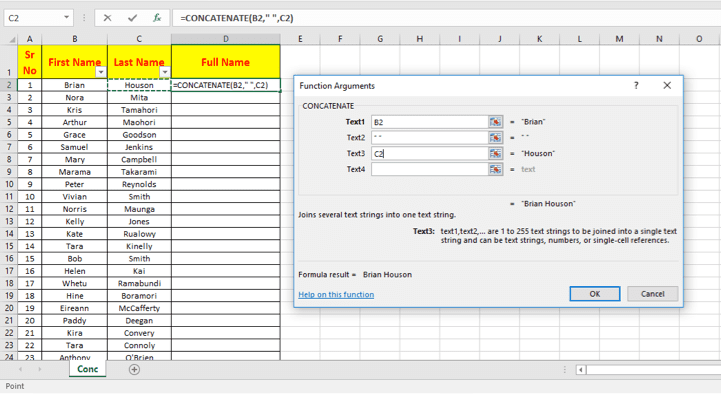Viewport: 721px width, 394px height.
Task: Click cell containing Vivian
Action: [x=74, y=197]
